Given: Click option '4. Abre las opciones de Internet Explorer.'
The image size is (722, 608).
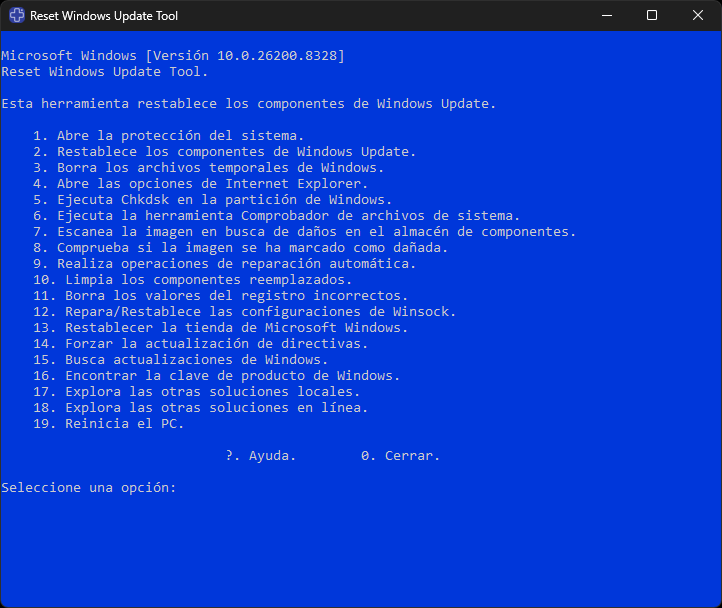Looking at the screenshot, I should coord(201,184).
